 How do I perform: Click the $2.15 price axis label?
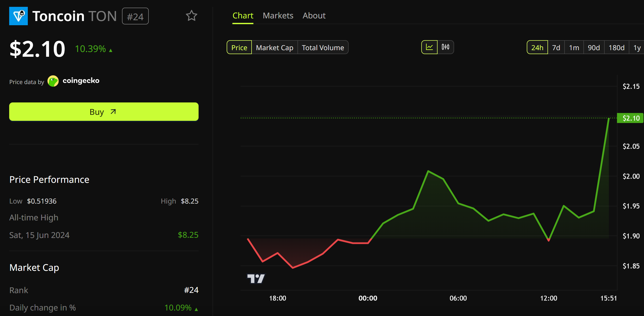[x=631, y=86]
